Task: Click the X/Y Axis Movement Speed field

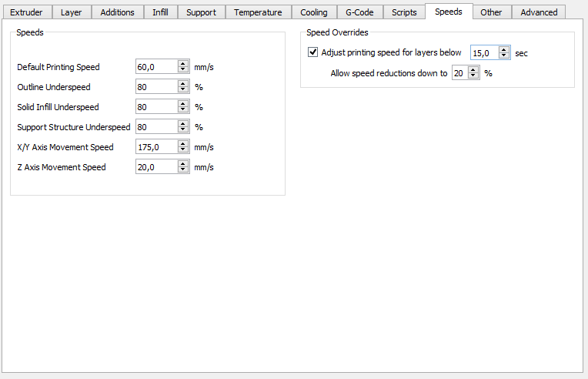Action: pos(157,147)
